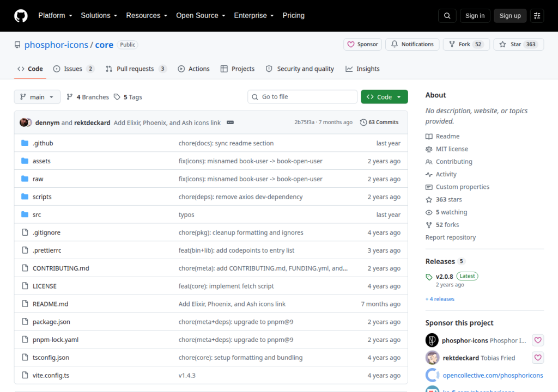The height and width of the screenshot is (392, 558).
Task: Click the v2.0.8 release tag icon
Action: pyautogui.click(x=429, y=277)
